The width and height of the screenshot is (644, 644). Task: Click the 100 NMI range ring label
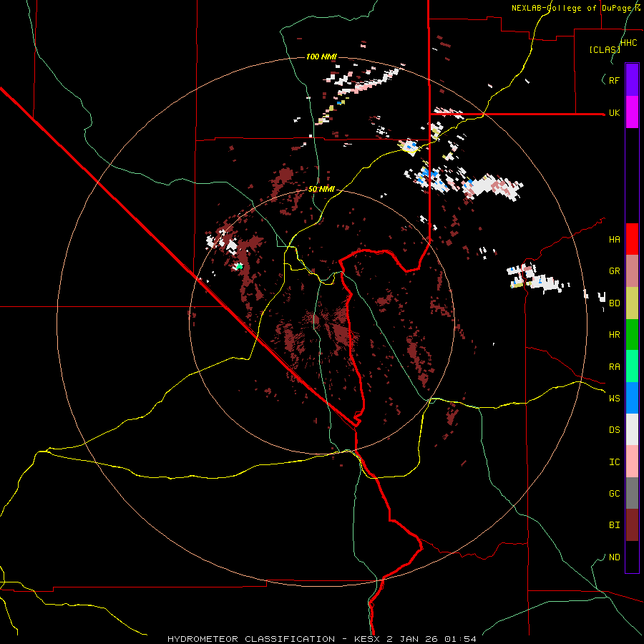(x=321, y=57)
